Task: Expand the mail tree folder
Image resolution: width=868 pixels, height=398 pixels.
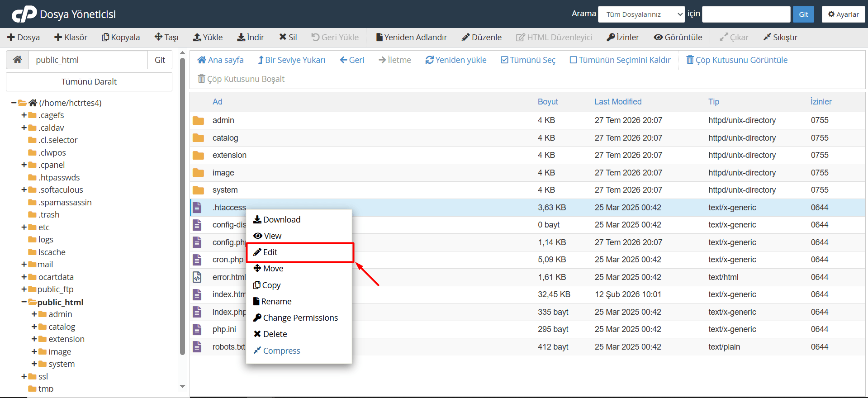Action: 24,264
